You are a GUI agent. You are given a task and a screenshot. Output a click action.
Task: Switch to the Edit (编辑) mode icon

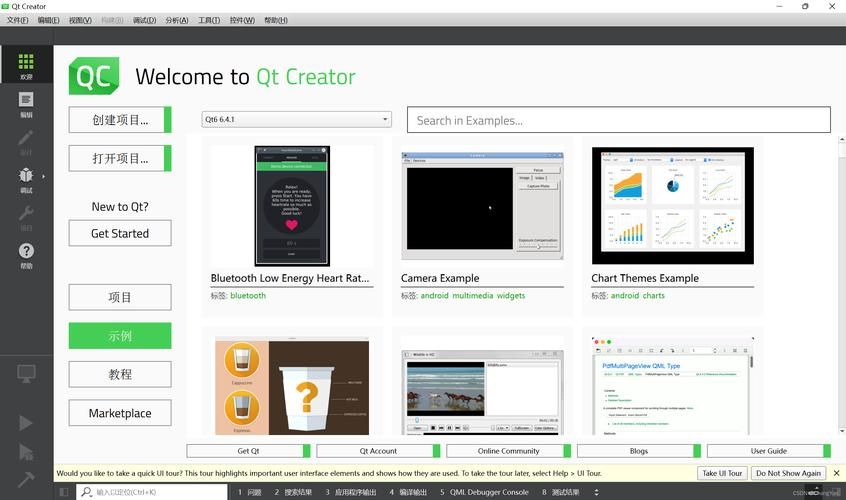pyautogui.click(x=26, y=103)
